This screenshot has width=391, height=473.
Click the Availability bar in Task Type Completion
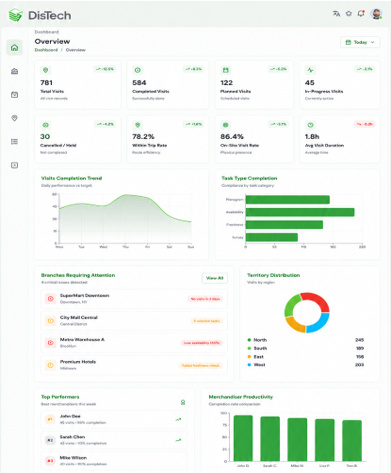click(x=300, y=212)
